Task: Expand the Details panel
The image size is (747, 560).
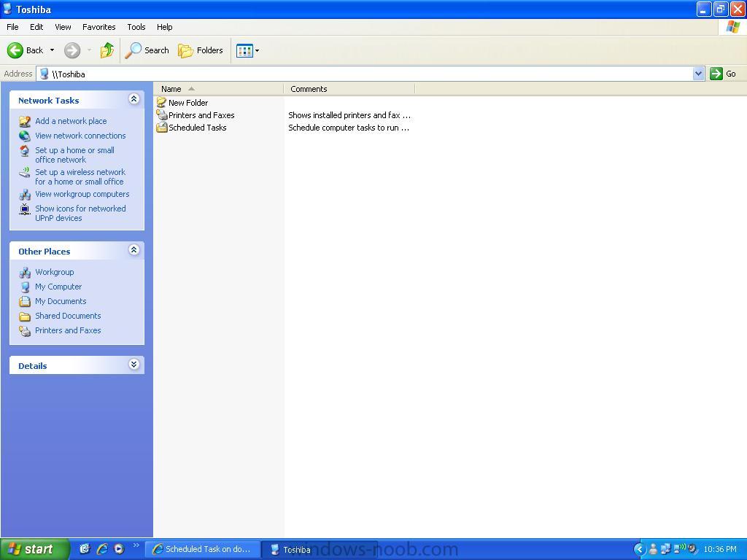Action: click(x=134, y=365)
